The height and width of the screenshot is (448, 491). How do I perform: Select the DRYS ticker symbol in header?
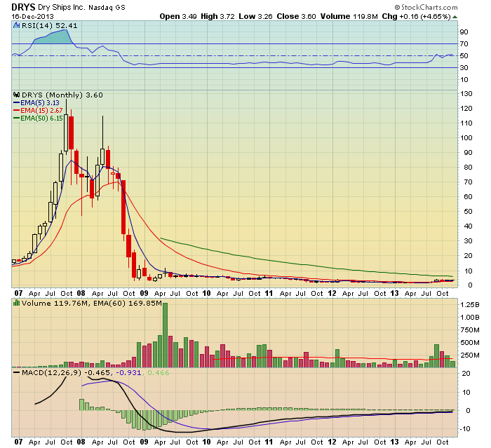tap(23, 7)
